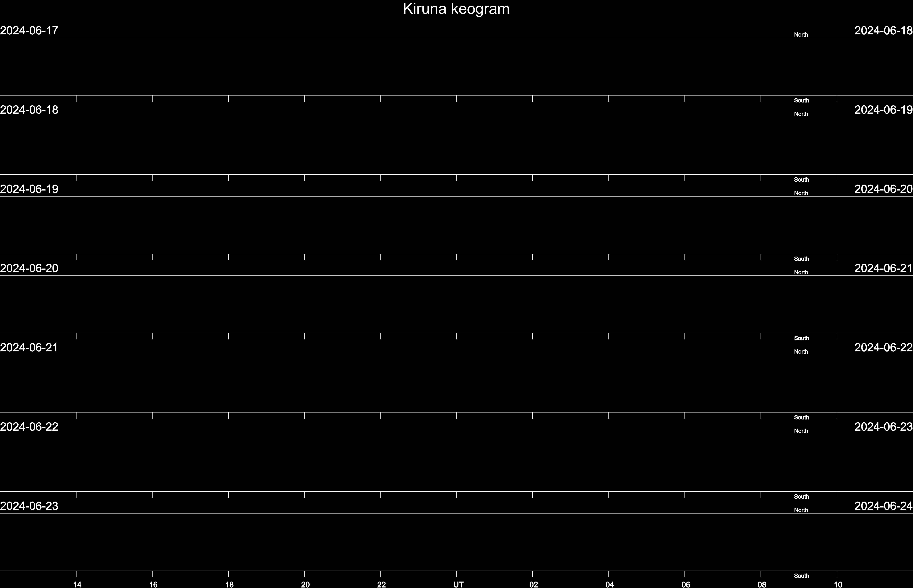Click end-date label 2024-06-21 ending fourth row
Image resolution: width=913 pixels, height=588 pixels.
click(884, 268)
